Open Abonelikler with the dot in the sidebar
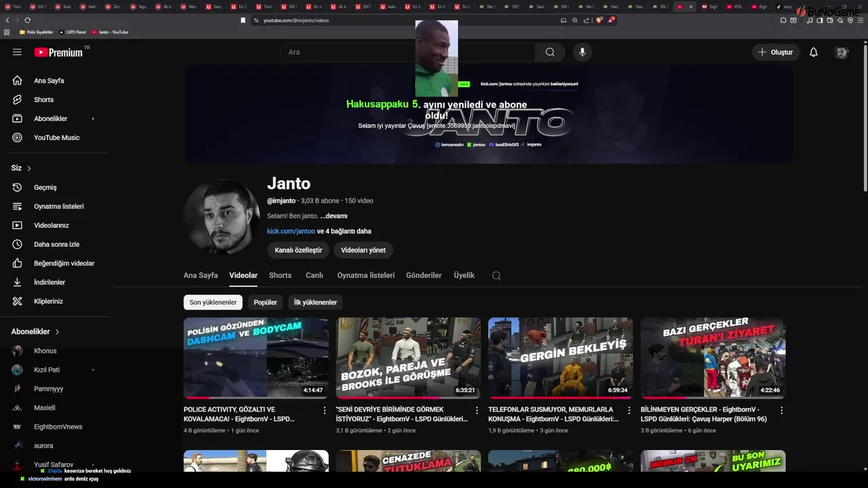 (x=54, y=119)
